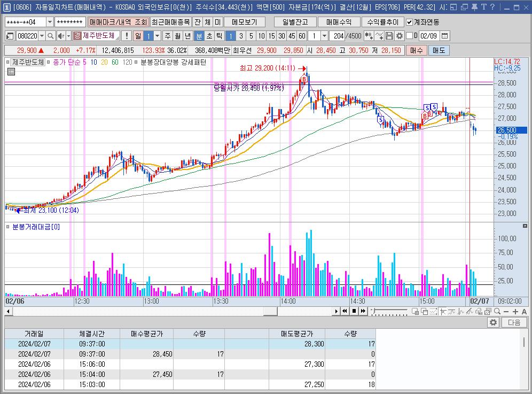Open the period number dropdown next to 일
Image resolution: width=532 pixels, height=394 pixels.
157,36
